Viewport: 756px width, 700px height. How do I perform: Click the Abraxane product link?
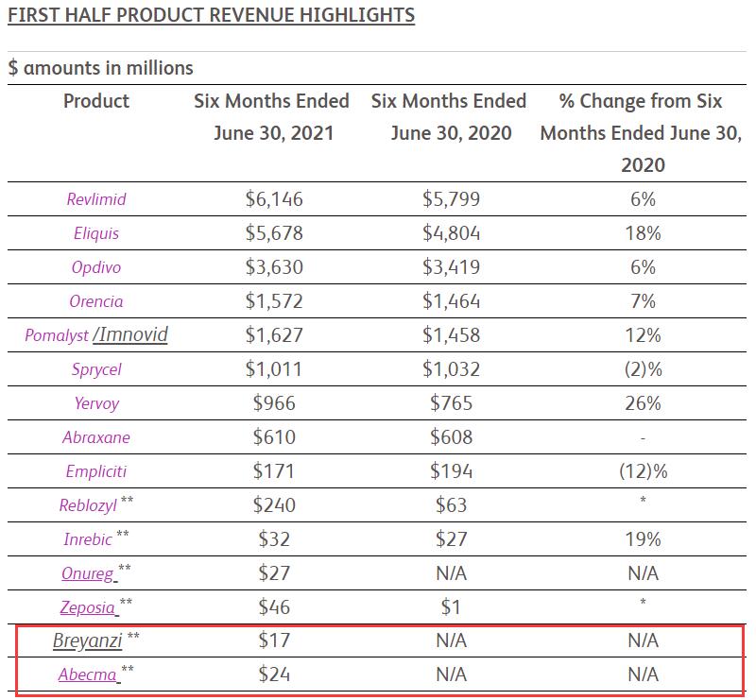coord(96,437)
